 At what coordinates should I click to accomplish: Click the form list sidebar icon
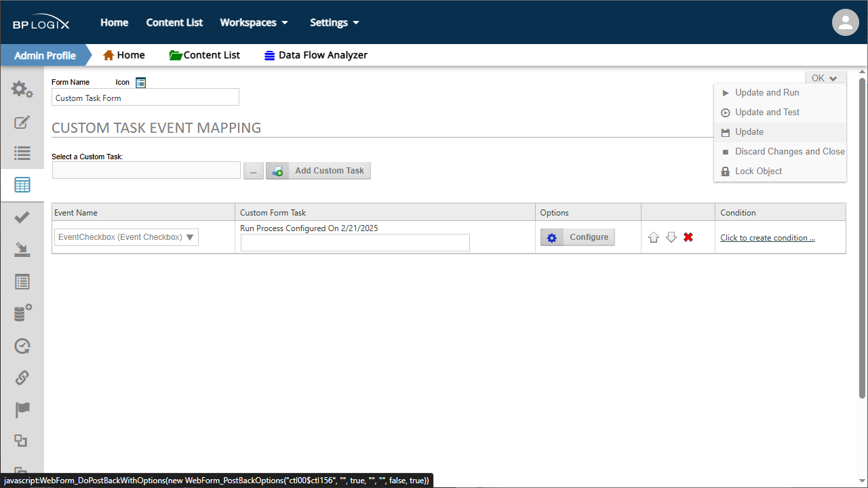[22, 282]
